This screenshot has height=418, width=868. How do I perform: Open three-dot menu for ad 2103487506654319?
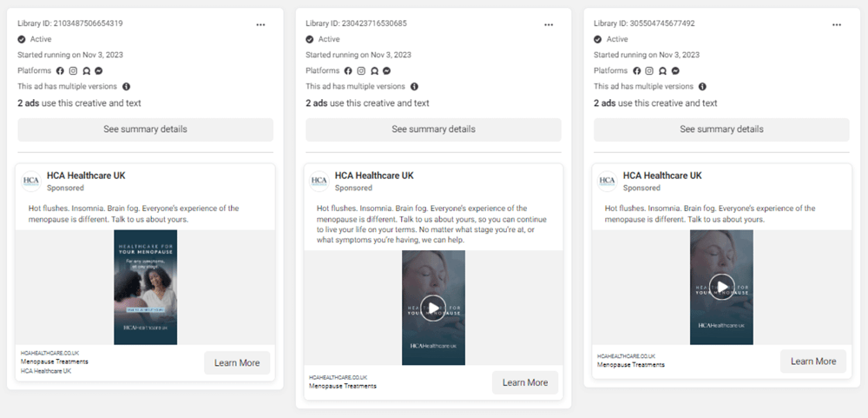tap(260, 24)
